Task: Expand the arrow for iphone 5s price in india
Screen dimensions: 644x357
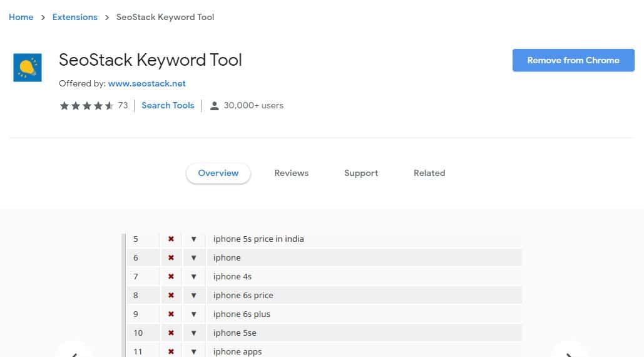Action: coord(193,239)
